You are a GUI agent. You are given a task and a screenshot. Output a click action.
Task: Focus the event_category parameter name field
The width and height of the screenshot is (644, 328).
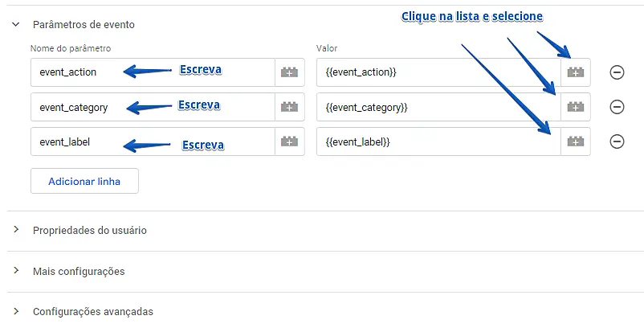pos(153,107)
